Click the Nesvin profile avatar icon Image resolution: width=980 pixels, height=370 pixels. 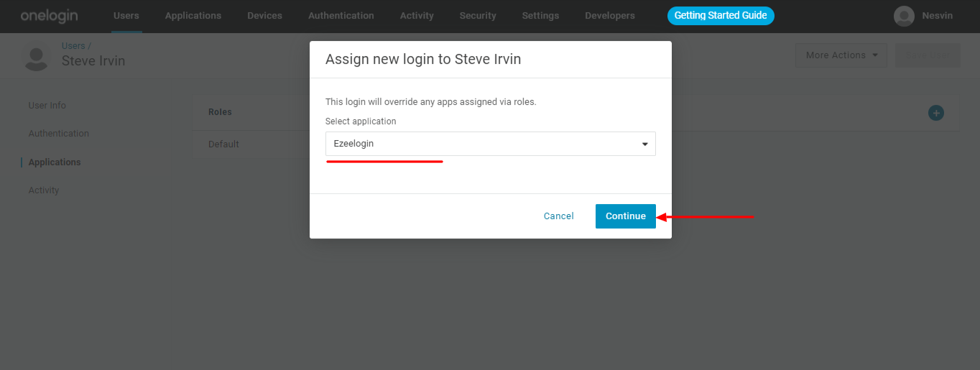(x=904, y=16)
